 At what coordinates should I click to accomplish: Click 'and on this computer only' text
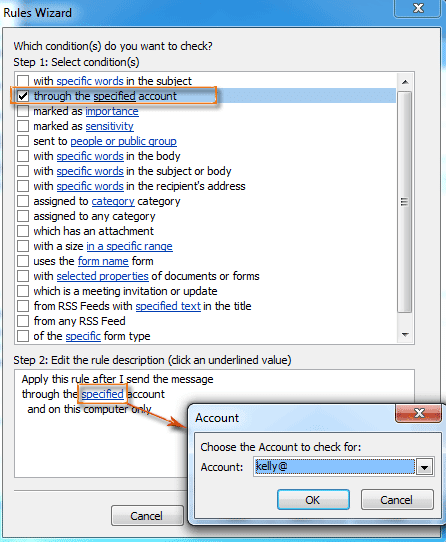[x=89, y=409]
